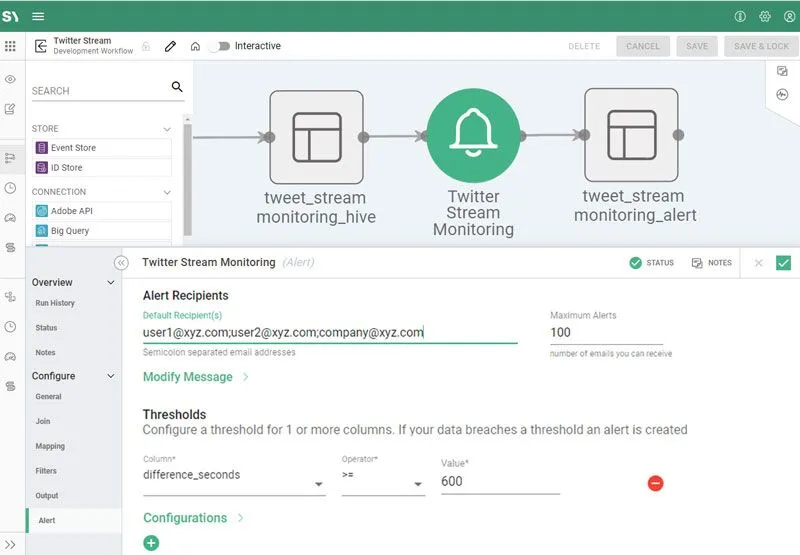Open NOTES in the alert panel header

[x=712, y=263]
